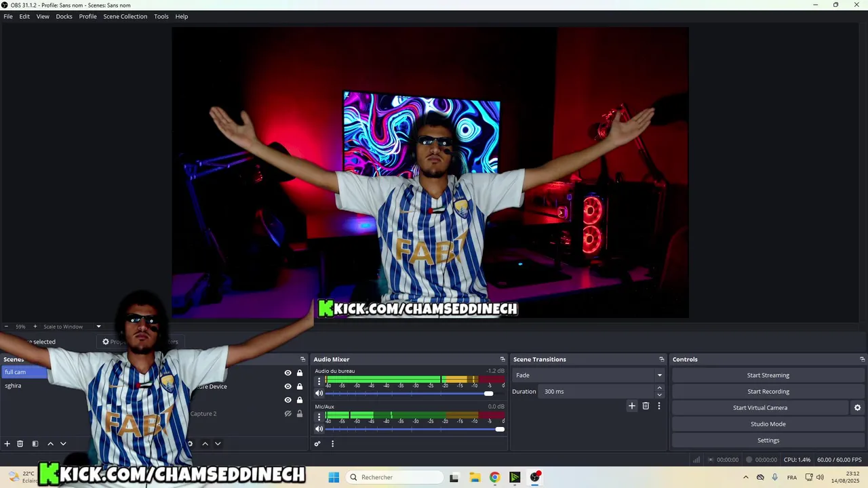Open Windows Start menu
Image resolution: width=868 pixels, height=488 pixels.
[334, 477]
